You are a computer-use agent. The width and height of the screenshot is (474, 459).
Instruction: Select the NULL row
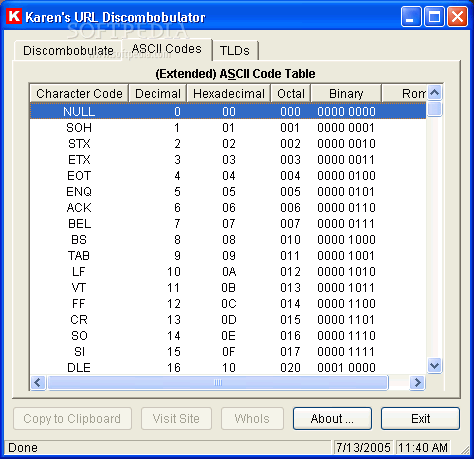pyautogui.click(x=228, y=111)
